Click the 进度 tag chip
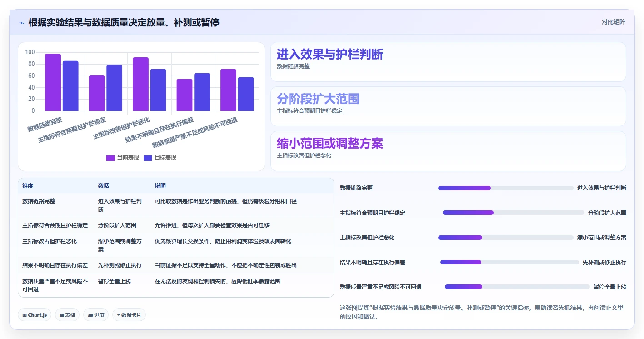Screen dimensions: 644x339 click(x=96, y=315)
